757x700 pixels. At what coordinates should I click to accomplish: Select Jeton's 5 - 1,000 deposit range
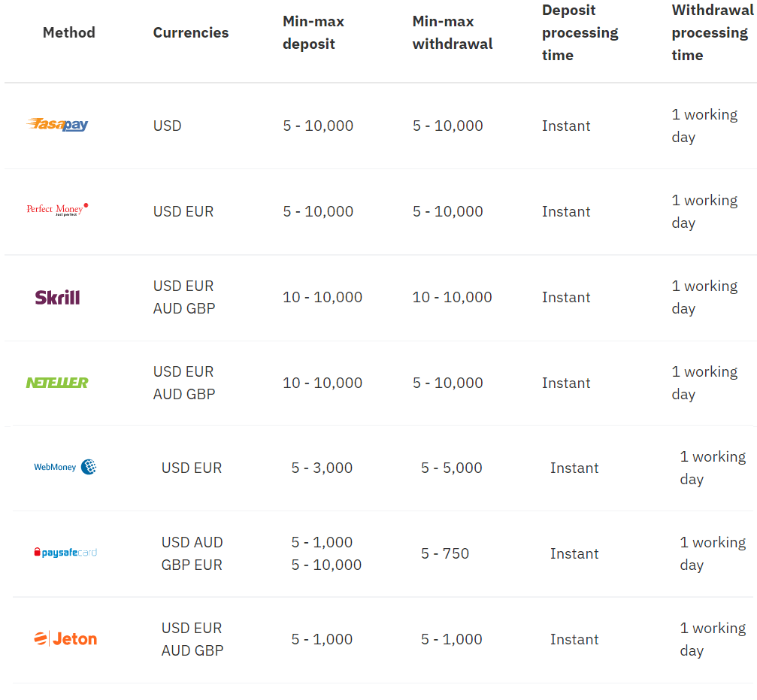[x=322, y=639]
